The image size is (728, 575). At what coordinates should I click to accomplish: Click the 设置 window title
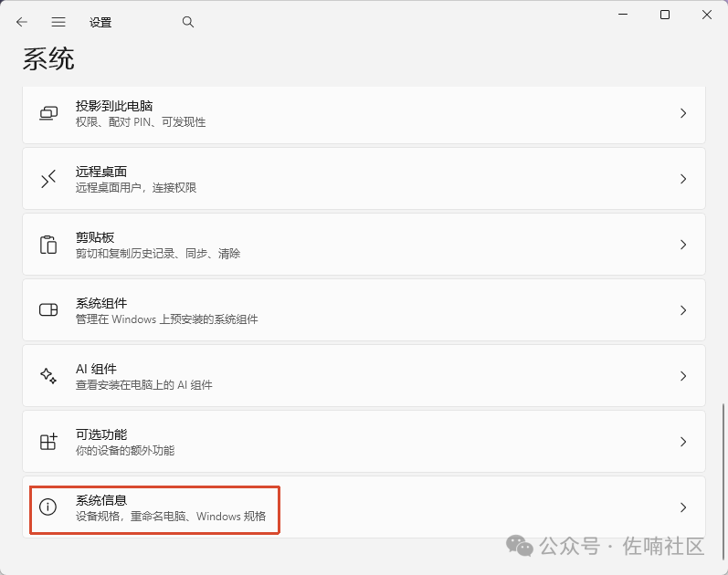[x=100, y=22]
